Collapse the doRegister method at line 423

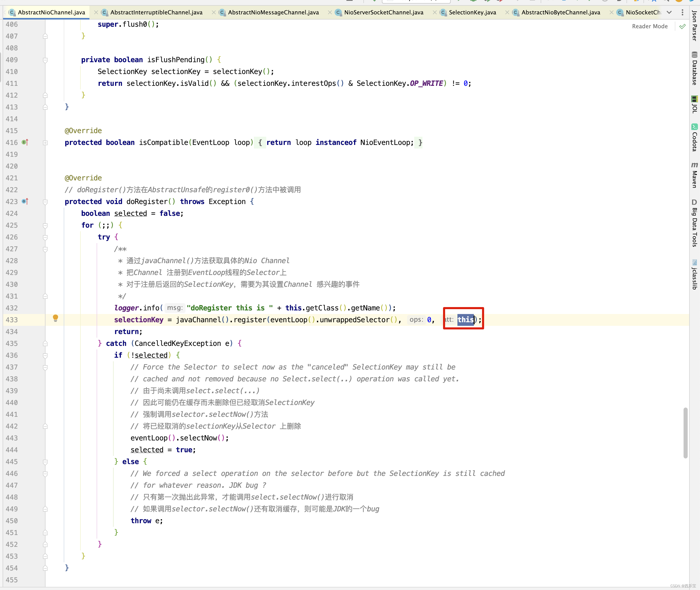(45, 202)
